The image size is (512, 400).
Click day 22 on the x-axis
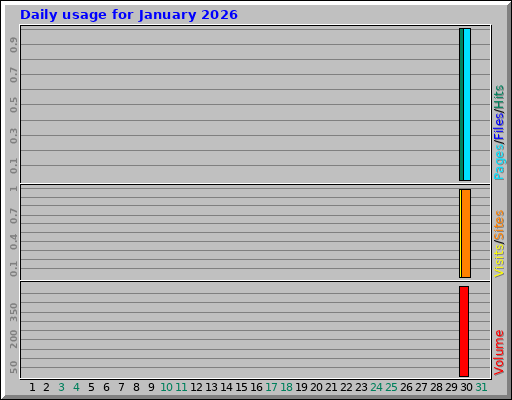point(346,387)
